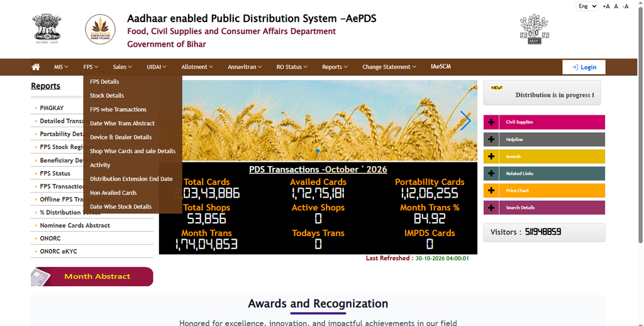Viewport: 644px width, 326px height.
Task: Expand Civil Supplies plus icon
Action: click(x=491, y=122)
